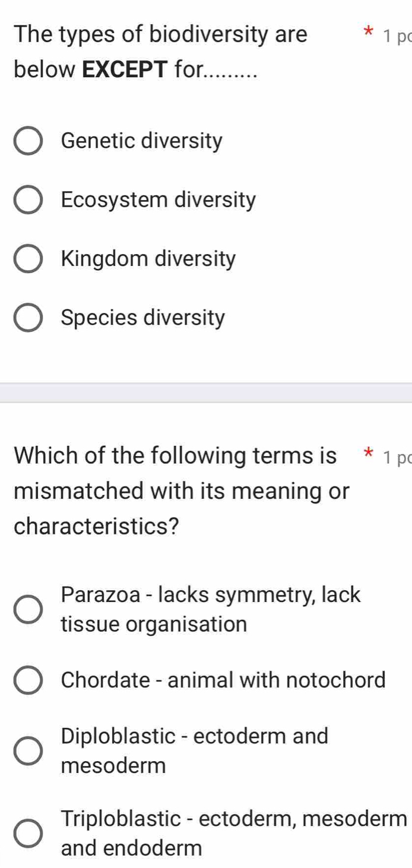Click the Genetic diversity answer label
412x868 pixels.
(142, 140)
